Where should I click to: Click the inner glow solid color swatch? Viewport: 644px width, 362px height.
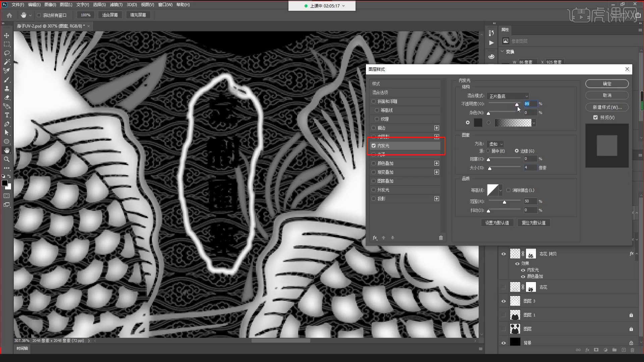(478, 123)
